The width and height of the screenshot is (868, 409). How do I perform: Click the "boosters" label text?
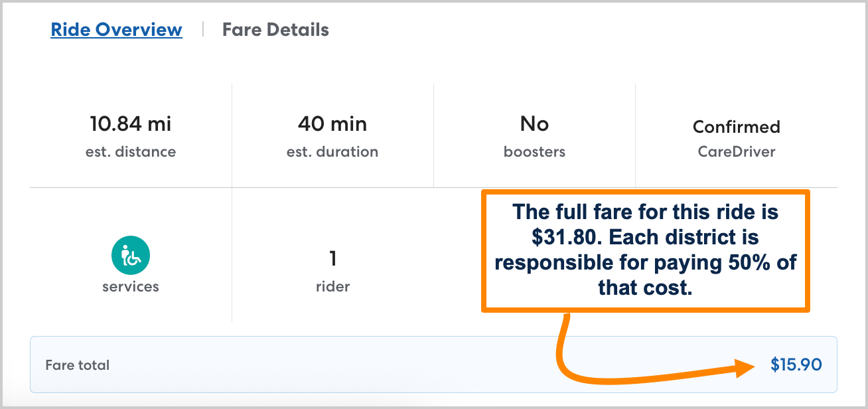pyautogui.click(x=534, y=152)
